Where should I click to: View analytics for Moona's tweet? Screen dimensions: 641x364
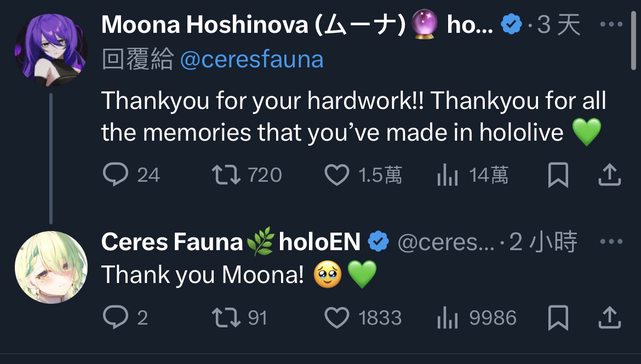(472, 175)
